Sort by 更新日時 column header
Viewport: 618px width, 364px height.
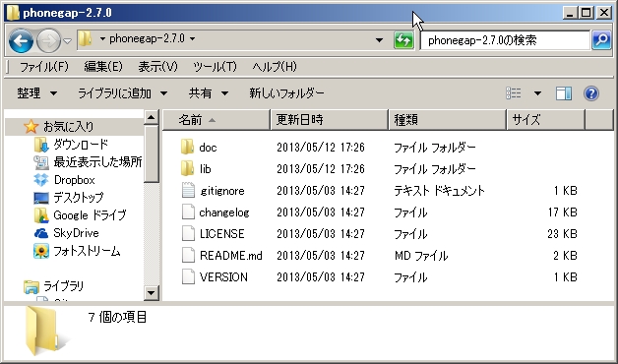tap(329, 120)
